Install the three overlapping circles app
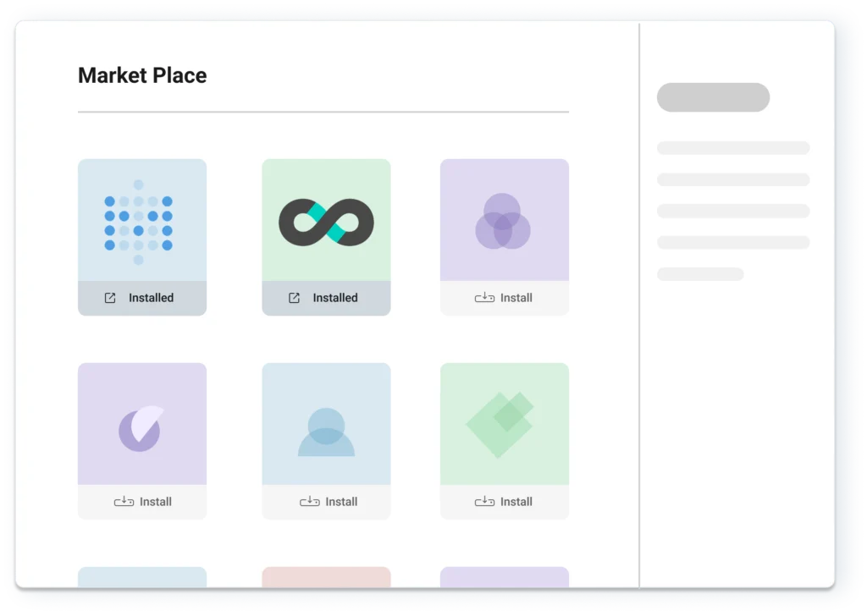This screenshot has height=616, width=867. 516,298
